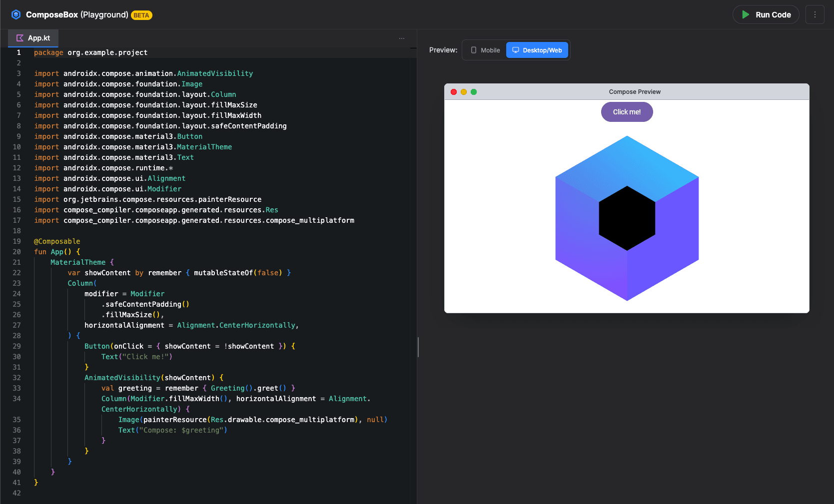Viewport: 834px width, 504px height.
Task: Click the Kotlin file icon on App.kt tab
Action: (x=20, y=38)
